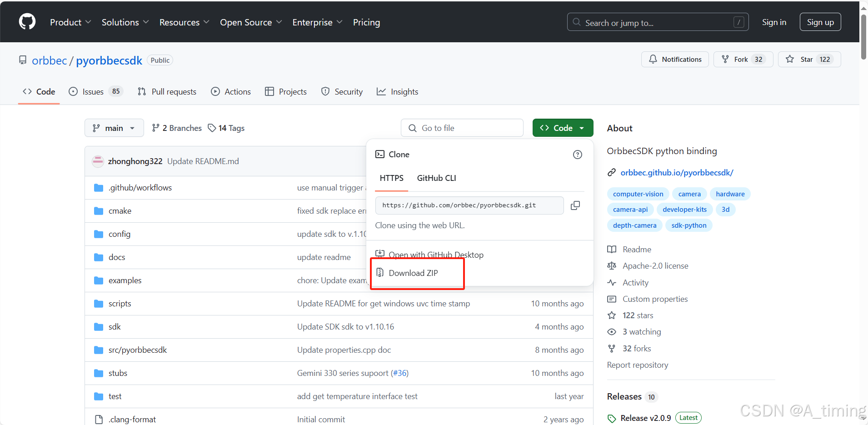Click the computer-vision topic tag
The width and height of the screenshot is (868, 425).
tap(638, 194)
